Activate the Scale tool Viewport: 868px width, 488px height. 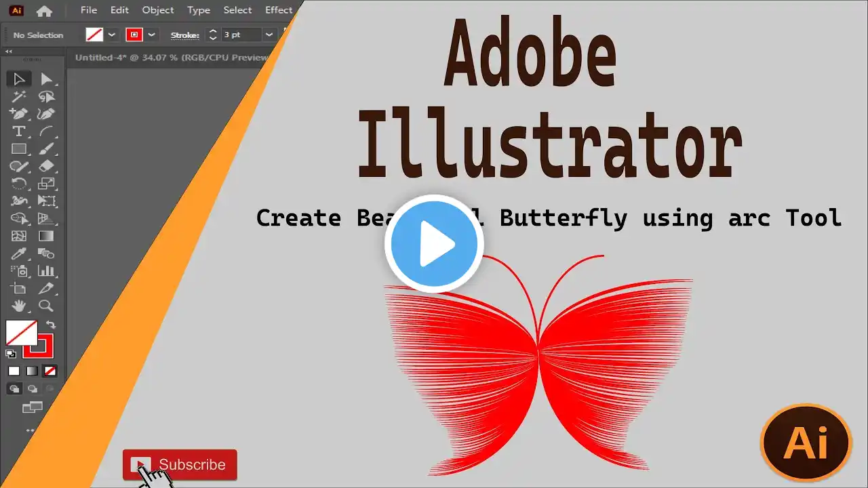coord(46,184)
